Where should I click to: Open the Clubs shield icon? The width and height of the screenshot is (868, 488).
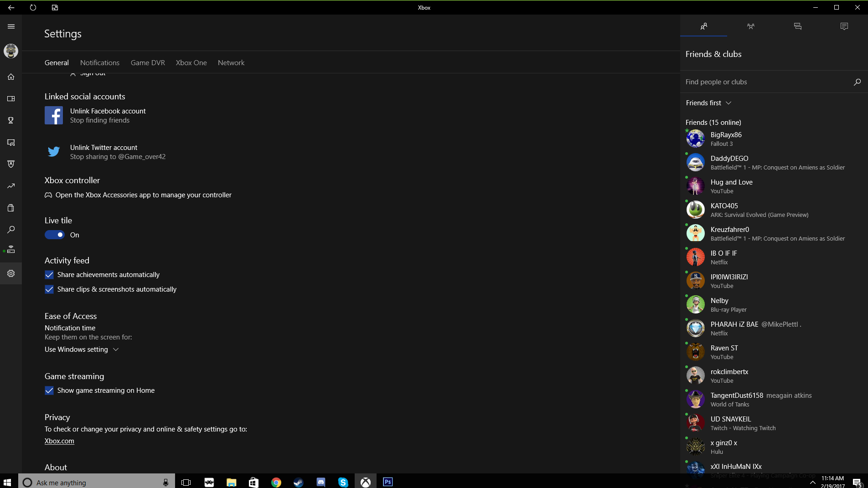click(11, 164)
